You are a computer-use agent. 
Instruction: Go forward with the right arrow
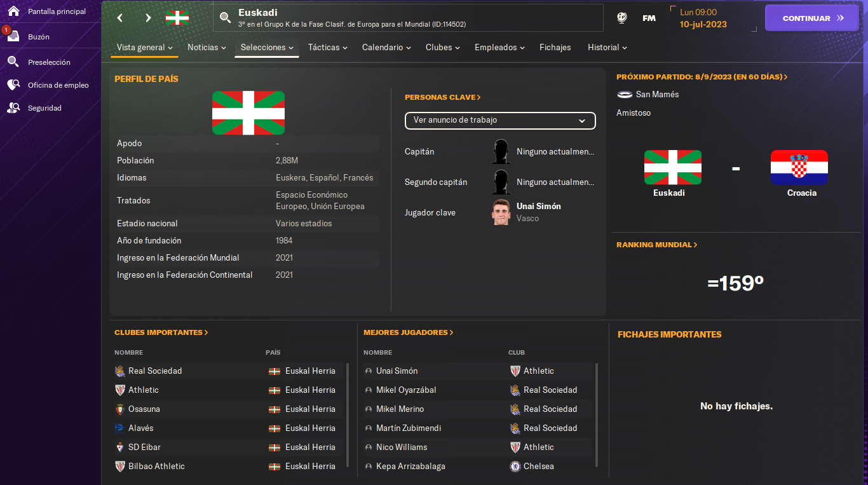148,18
